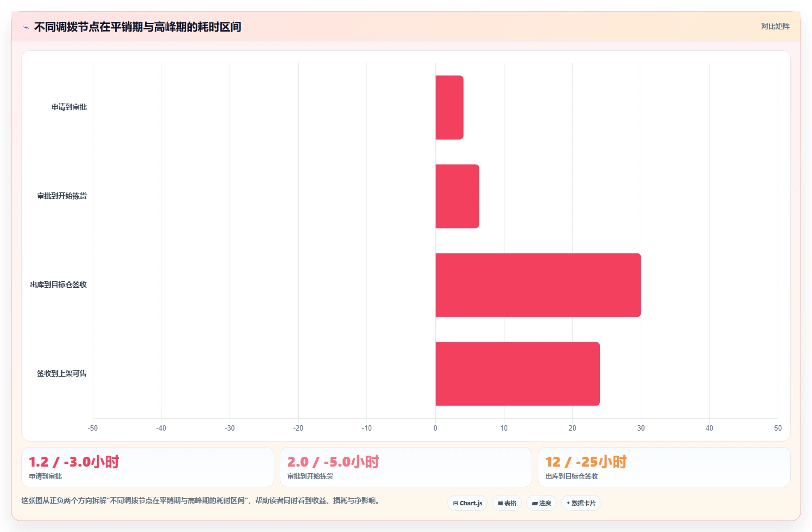Screen dimensions: 812x532
Task: Select the 进度 chip
Action: [541, 503]
